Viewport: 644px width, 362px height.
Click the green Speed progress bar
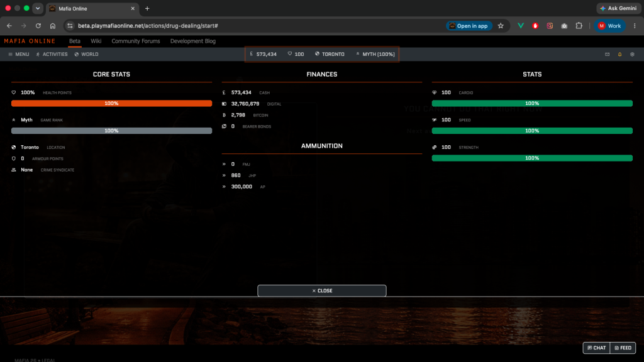532,131
